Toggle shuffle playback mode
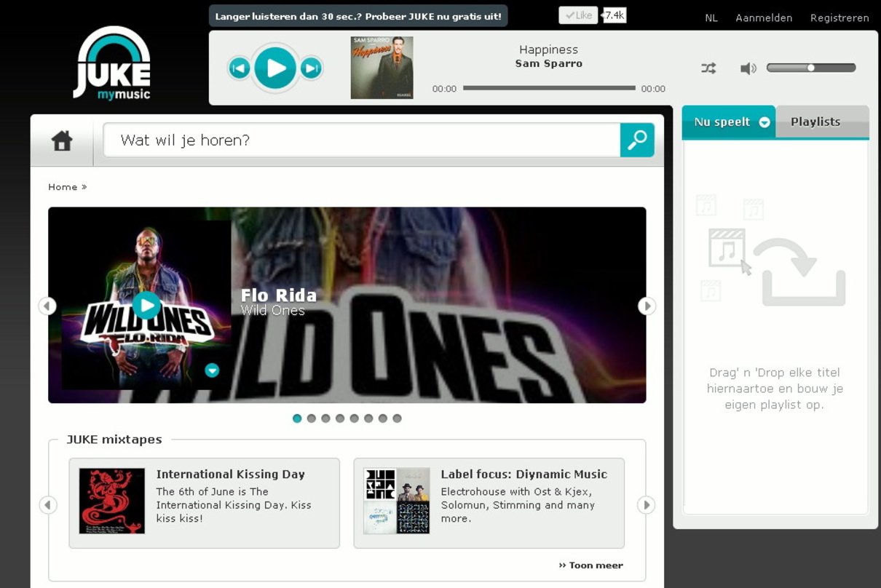This screenshot has height=588, width=881. pos(708,68)
